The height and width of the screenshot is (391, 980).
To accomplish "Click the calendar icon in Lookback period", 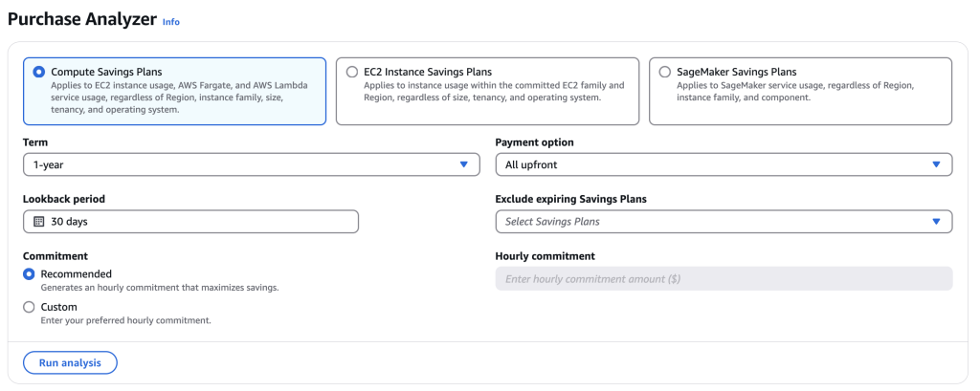I will 38,222.
